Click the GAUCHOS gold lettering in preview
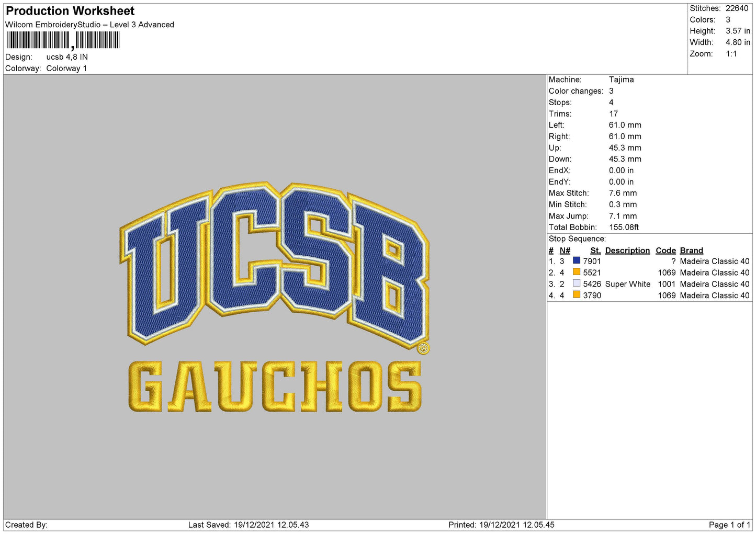The width and height of the screenshot is (756, 534). (x=275, y=387)
